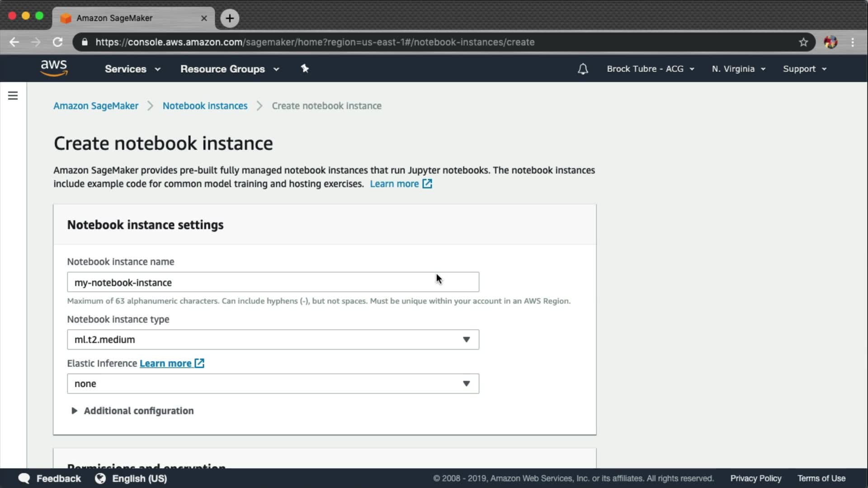The image size is (868, 488).
Task: Go to Notebook instances breadcrumb link
Action: coord(205,106)
